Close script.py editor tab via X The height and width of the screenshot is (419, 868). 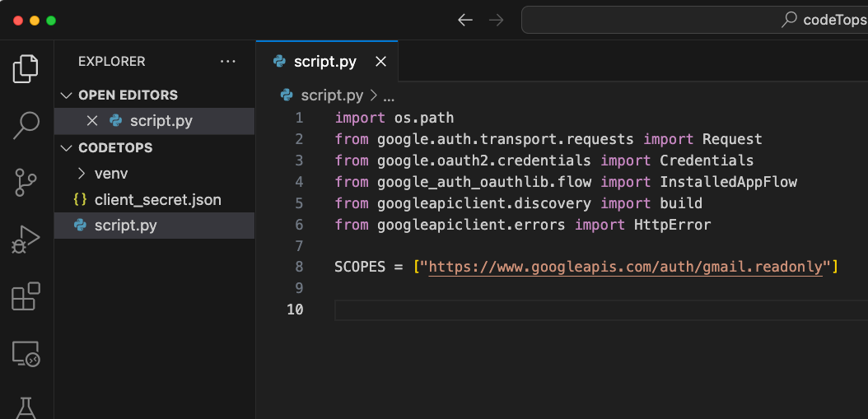pos(380,62)
